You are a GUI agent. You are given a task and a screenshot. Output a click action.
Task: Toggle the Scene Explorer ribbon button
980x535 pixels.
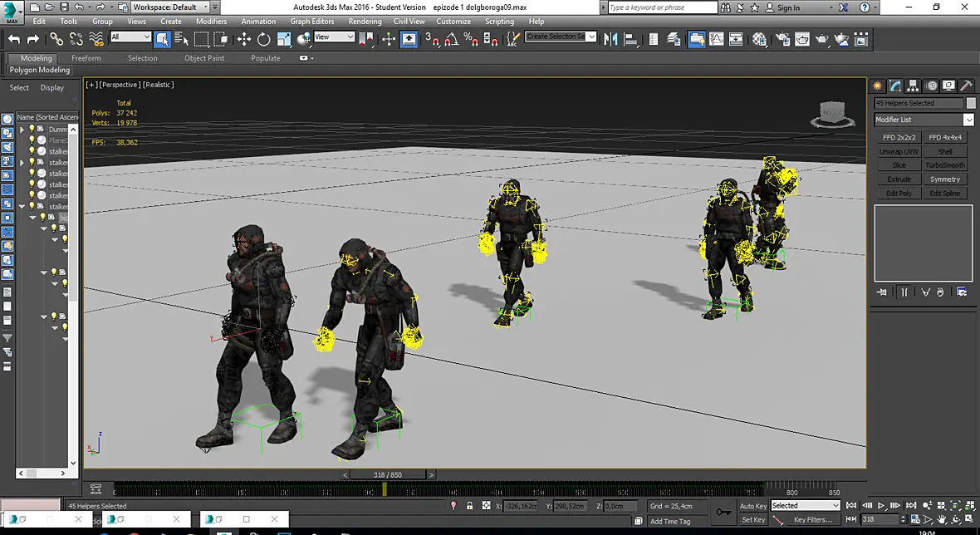696,39
